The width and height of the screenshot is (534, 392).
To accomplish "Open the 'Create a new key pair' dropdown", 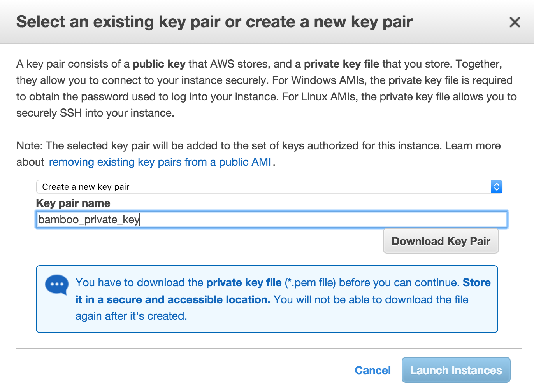I will tap(269, 187).
